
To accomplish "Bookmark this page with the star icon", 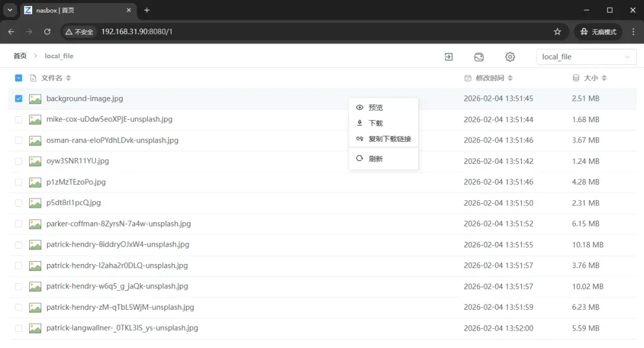I will coord(558,32).
